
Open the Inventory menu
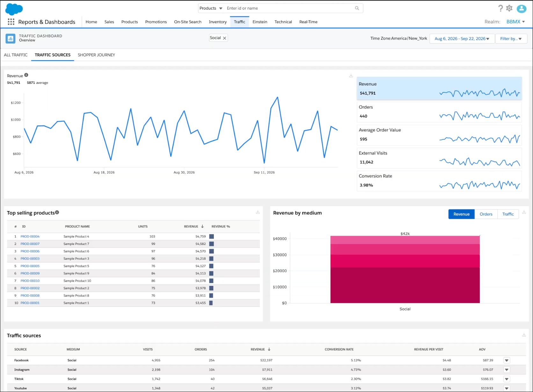[x=218, y=22]
